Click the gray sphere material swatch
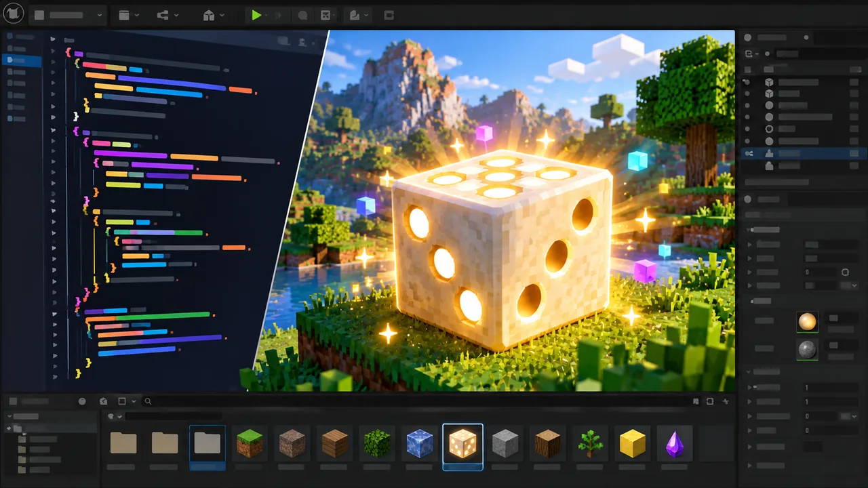This screenshot has width=868, height=488. pyautogui.click(x=807, y=349)
